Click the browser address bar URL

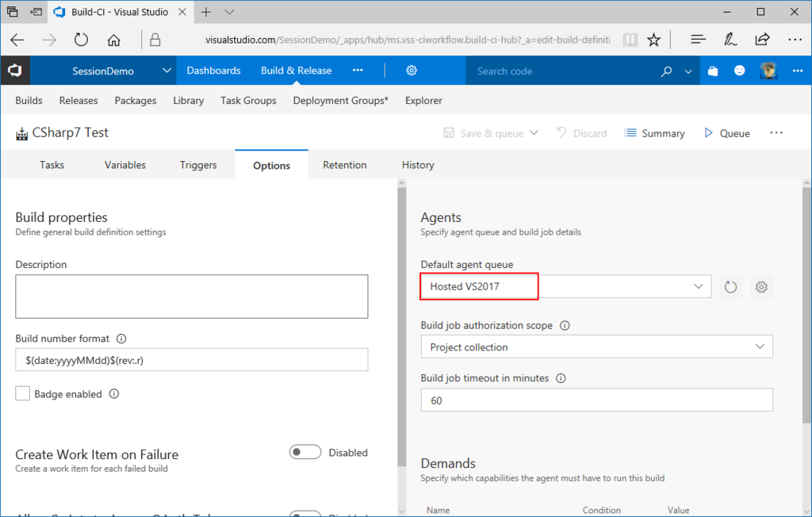(x=408, y=40)
